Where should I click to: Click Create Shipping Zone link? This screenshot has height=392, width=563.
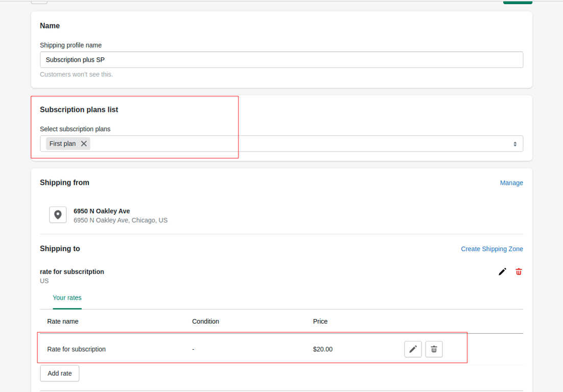[x=492, y=249]
